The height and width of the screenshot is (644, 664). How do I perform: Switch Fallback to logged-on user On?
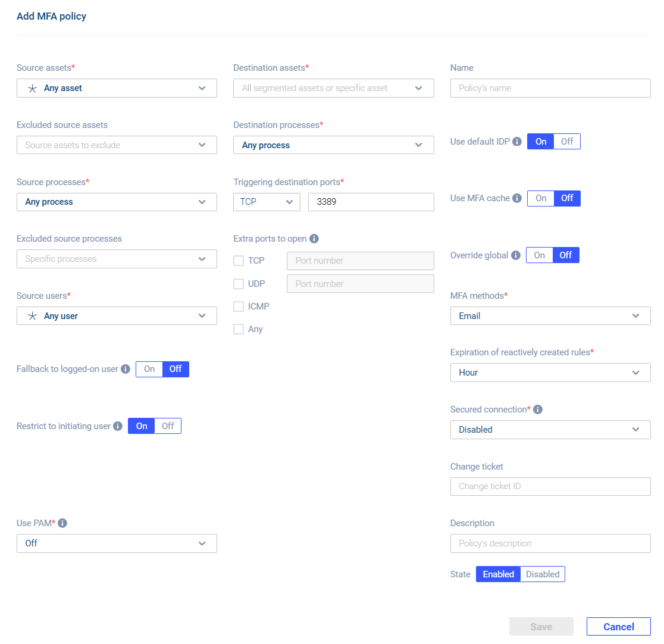(149, 369)
